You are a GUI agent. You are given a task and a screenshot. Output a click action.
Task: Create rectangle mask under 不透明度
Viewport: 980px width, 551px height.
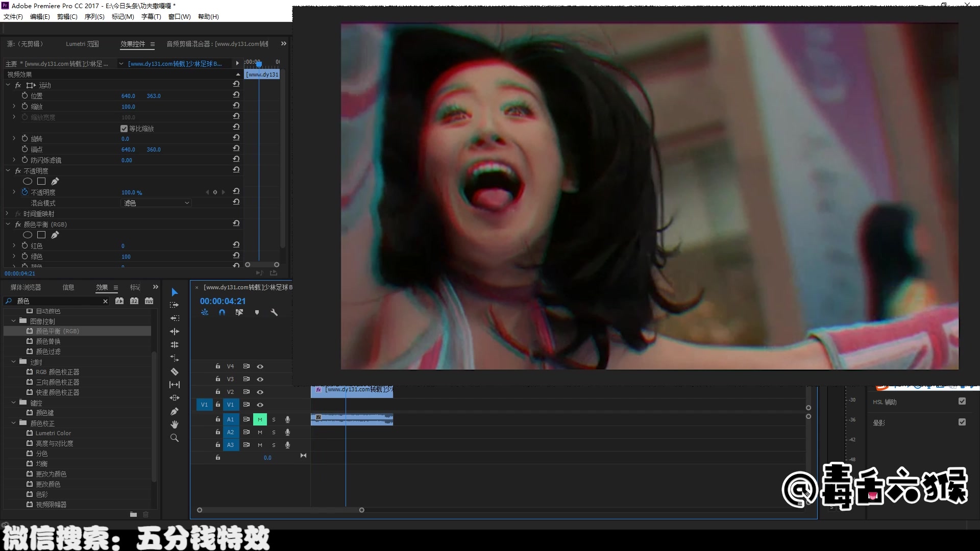point(41,181)
